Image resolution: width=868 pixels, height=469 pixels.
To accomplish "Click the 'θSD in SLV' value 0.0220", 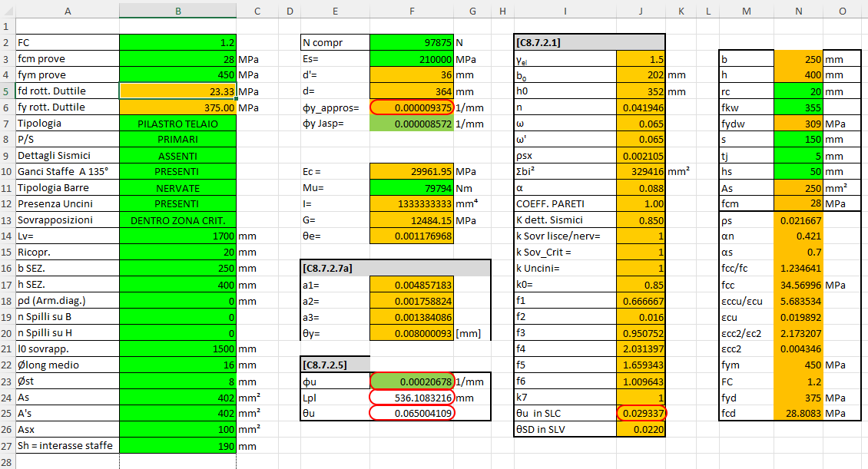I will click(x=641, y=429).
